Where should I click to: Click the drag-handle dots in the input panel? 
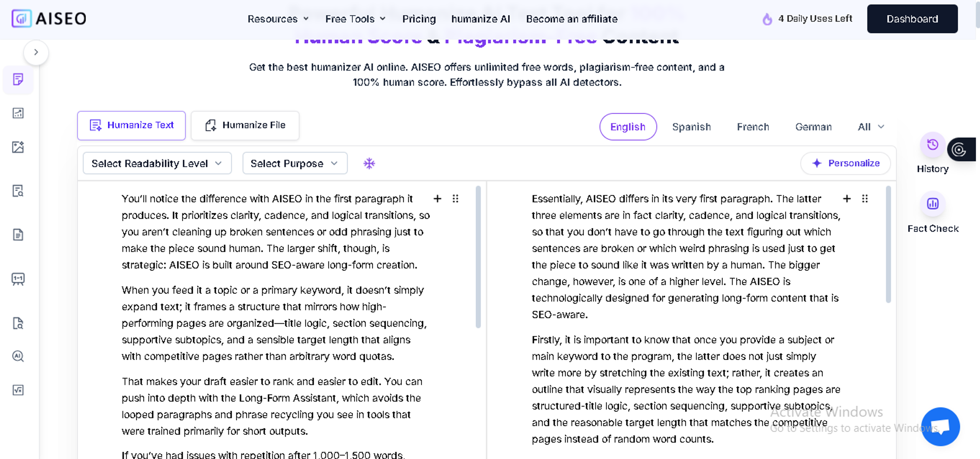coord(455,199)
